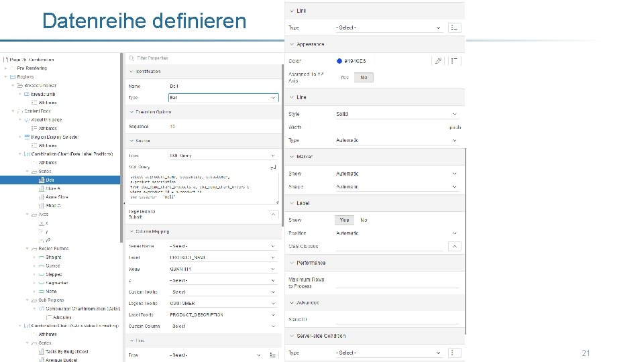644x362 pixels.
Task: Click the Stepped button icon in tree
Action: (42, 275)
